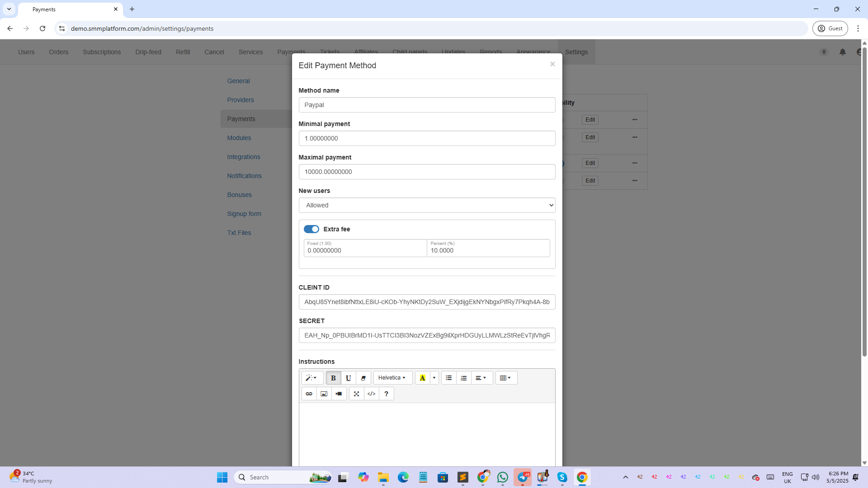The image size is (868, 488).
Task: Open fullscreen mode in editor
Action: (x=356, y=394)
